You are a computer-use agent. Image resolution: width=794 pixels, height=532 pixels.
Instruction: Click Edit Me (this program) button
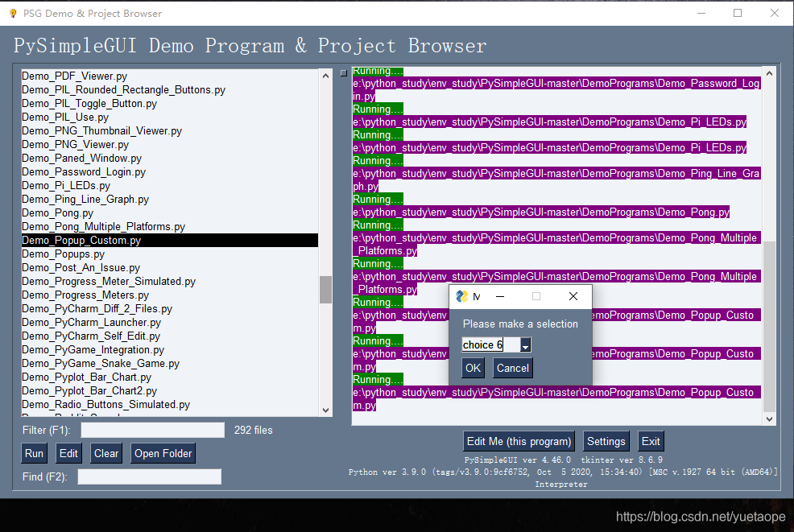(x=519, y=441)
